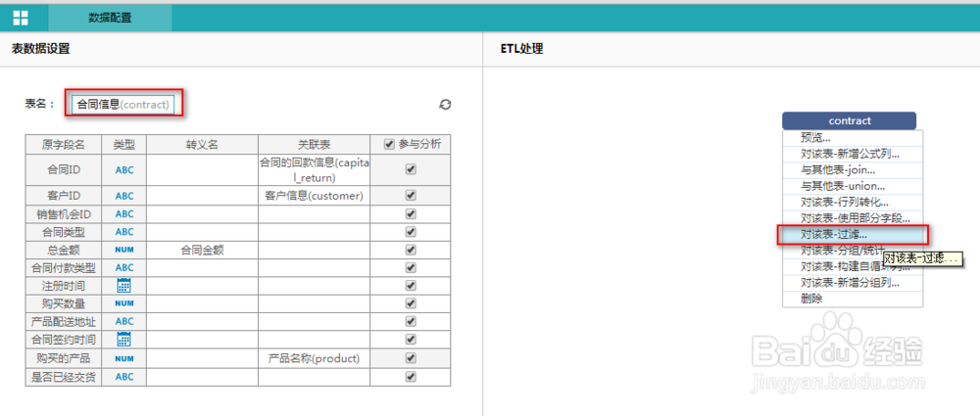980x416 pixels.
Task: Click the ABC type icon in the 合同付款类型 row
Action: [124, 268]
